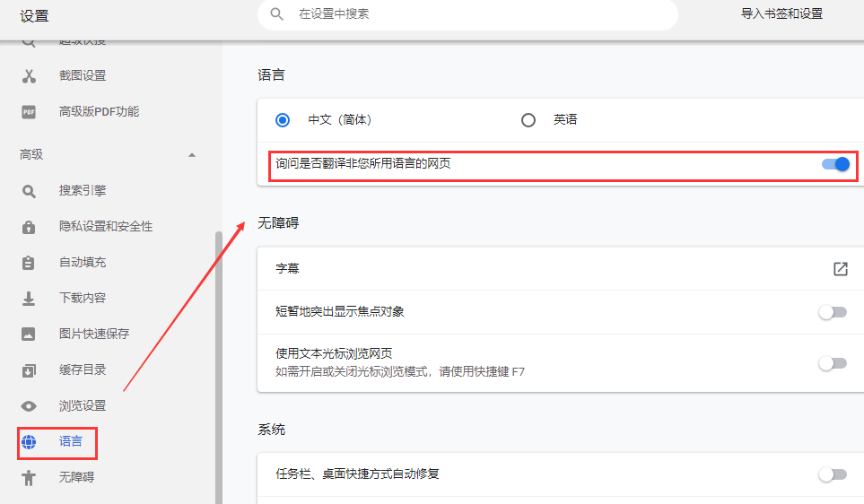This screenshot has width=864, height=504.
Task: Open the external link icon for 字幕
Action: (840, 269)
